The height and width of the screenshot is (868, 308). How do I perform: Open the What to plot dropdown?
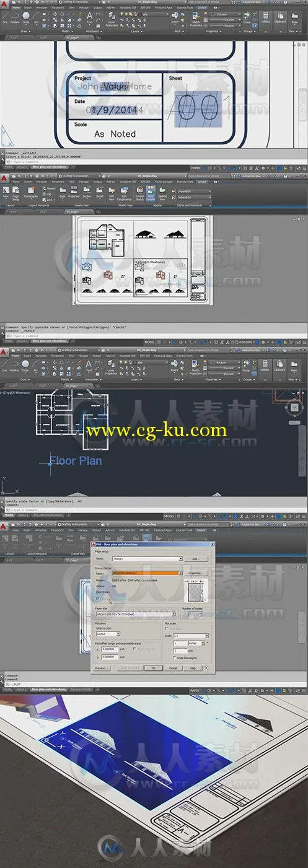tap(108, 634)
